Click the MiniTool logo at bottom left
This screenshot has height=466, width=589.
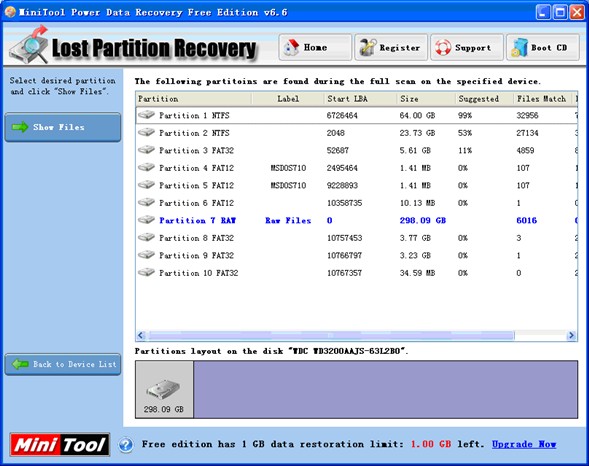pos(60,445)
